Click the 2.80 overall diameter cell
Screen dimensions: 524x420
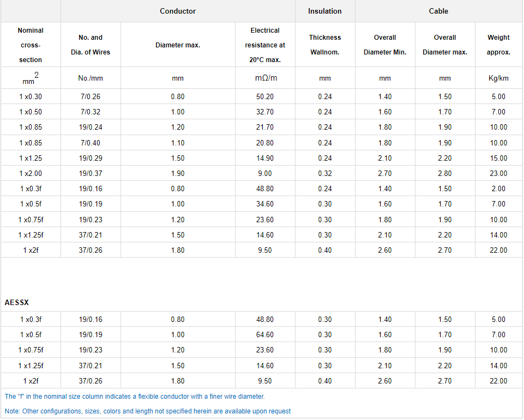pos(445,173)
